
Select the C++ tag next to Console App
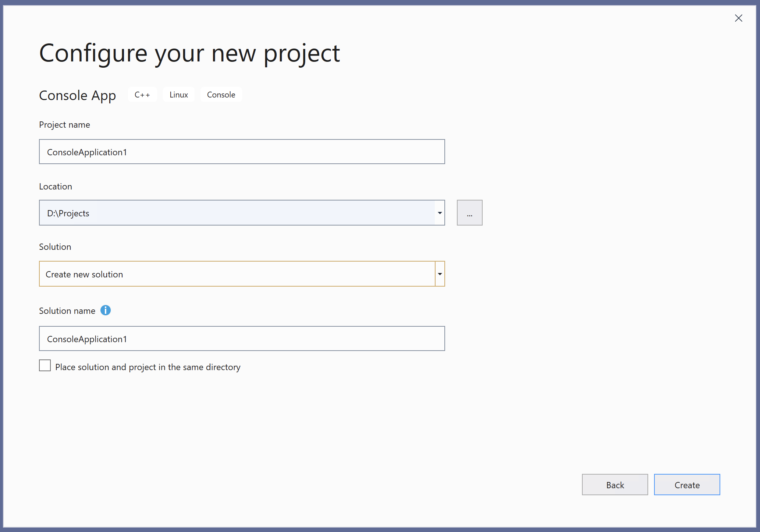pos(142,95)
